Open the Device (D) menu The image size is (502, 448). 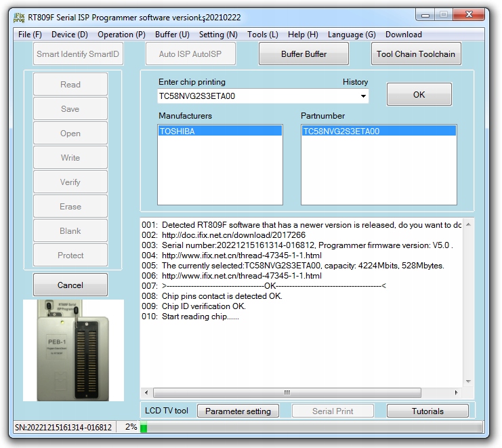[70, 35]
